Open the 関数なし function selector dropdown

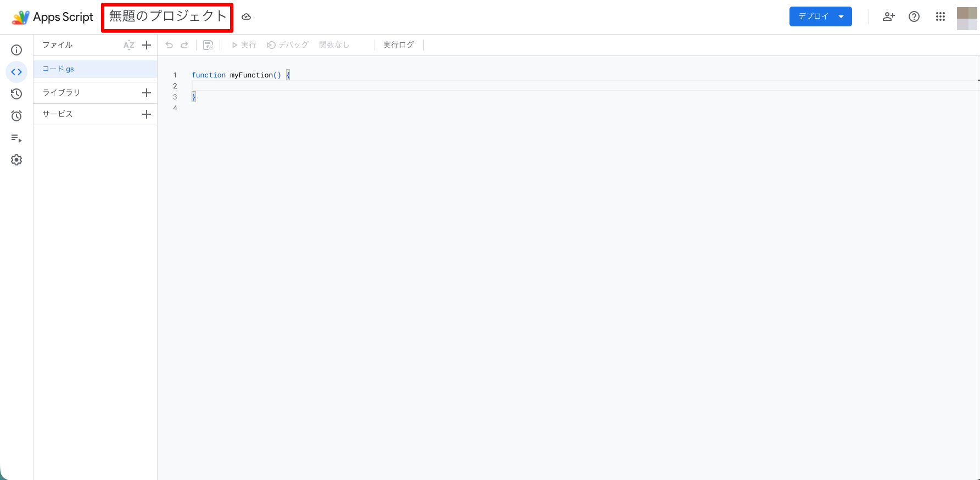(x=334, y=45)
